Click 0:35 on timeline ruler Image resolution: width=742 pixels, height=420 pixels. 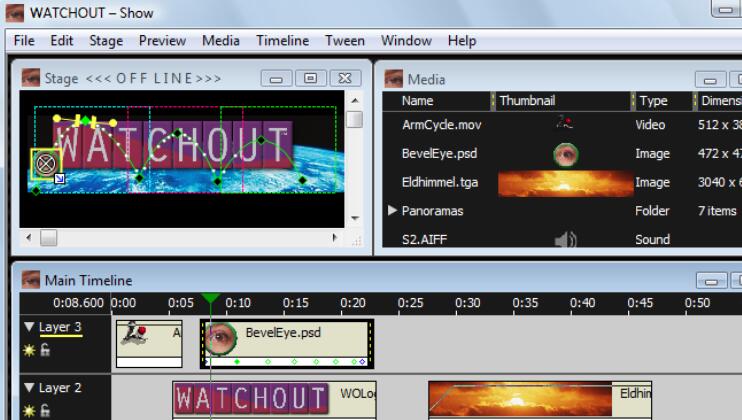click(525, 303)
